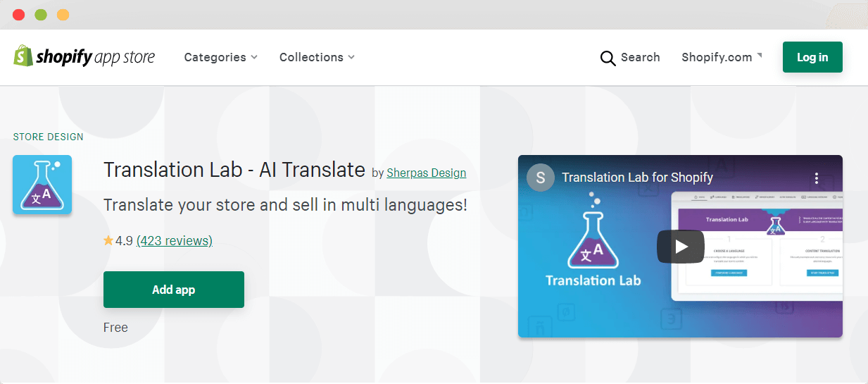
Task: Open the Shopify.com dropdown menu
Action: pyautogui.click(x=722, y=57)
